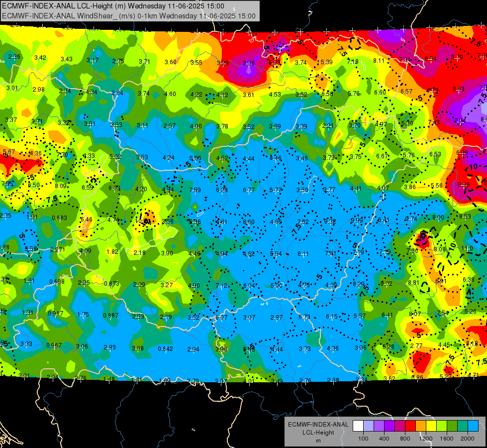Click the dark green legend swatch
The width and height of the screenshot is (487, 448).
[x=452, y=426]
